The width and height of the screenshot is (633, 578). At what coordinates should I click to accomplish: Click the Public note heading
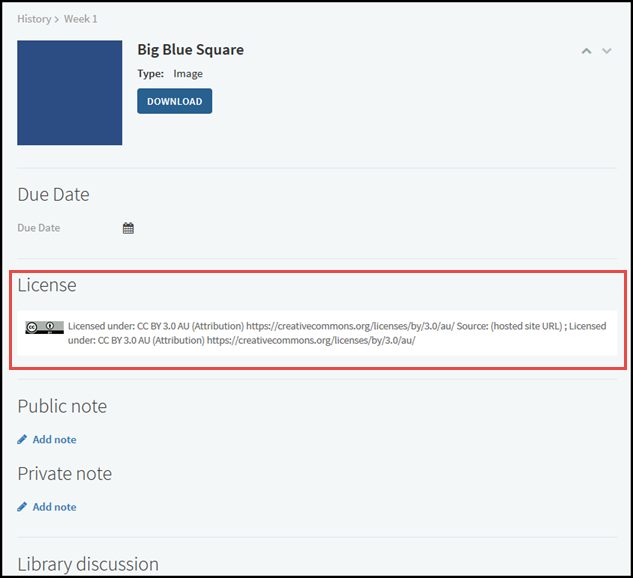pyautogui.click(x=62, y=406)
